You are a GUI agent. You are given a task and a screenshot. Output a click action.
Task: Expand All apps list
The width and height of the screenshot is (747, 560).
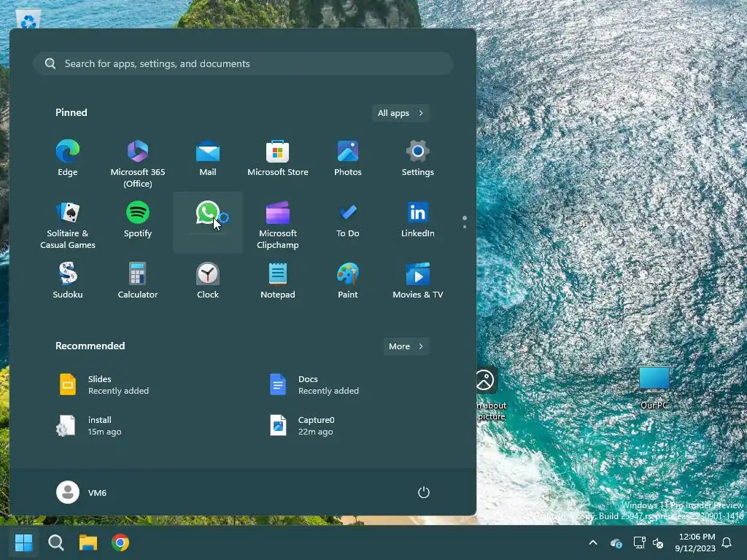[x=400, y=113]
